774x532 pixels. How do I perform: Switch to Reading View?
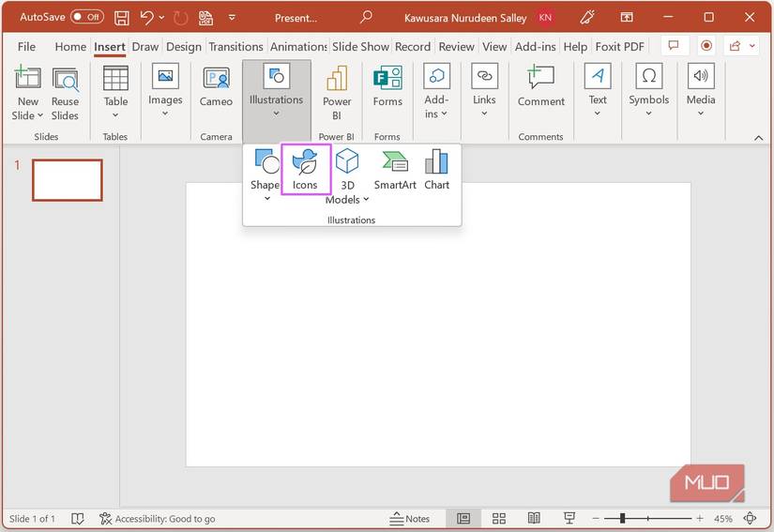coord(534,518)
